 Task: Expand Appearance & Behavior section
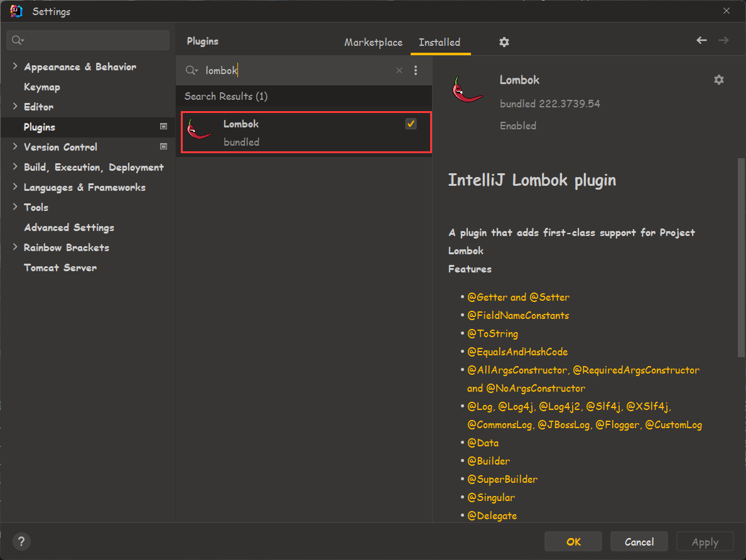[x=14, y=67]
